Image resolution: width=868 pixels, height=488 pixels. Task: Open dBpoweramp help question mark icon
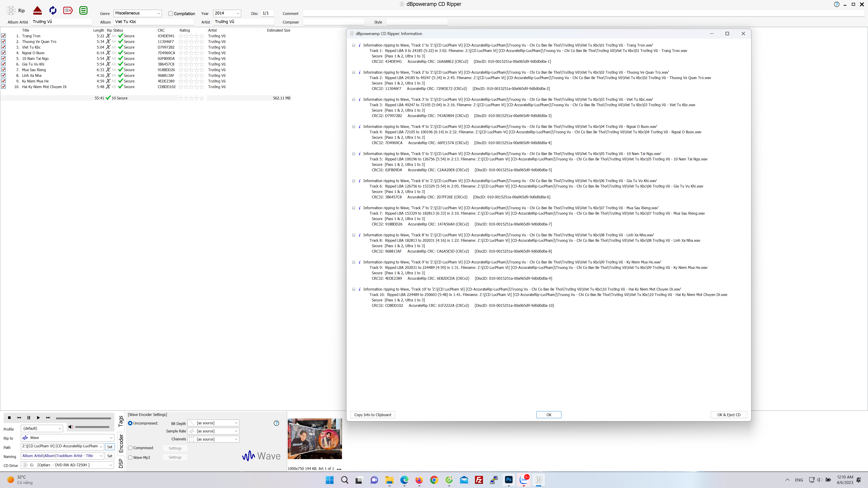(837, 4)
